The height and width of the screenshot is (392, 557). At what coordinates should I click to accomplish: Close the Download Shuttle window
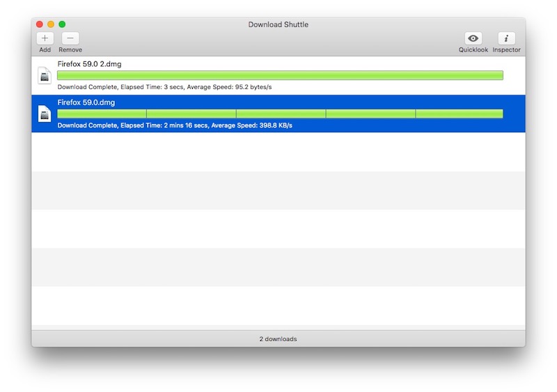click(40, 24)
